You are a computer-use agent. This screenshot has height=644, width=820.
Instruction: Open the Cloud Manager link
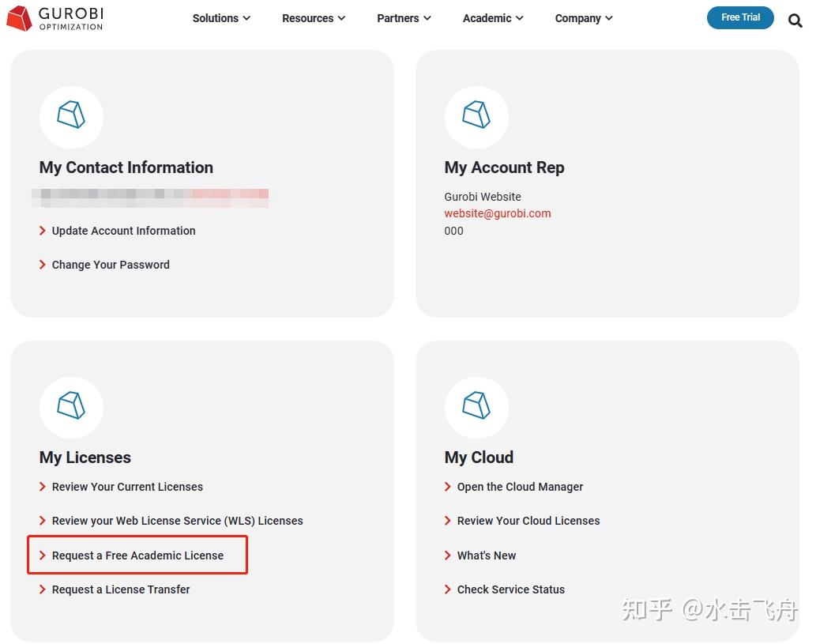[x=520, y=487]
